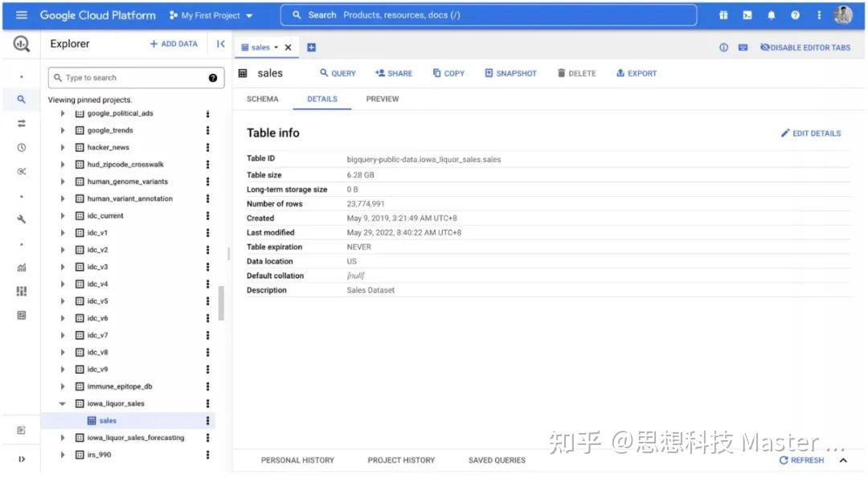Click the COPY table button
This screenshot has width=868, height=478.
tap(448, 74)
